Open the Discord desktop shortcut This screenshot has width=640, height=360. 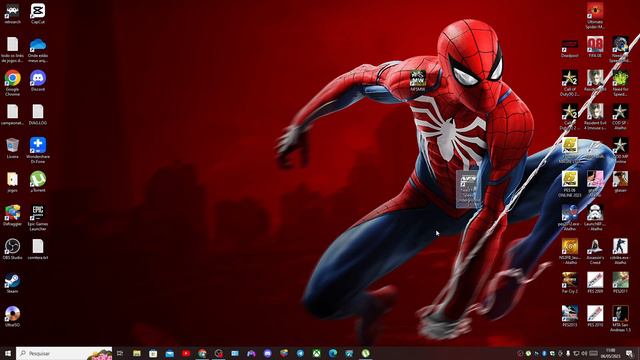point(38,81)
